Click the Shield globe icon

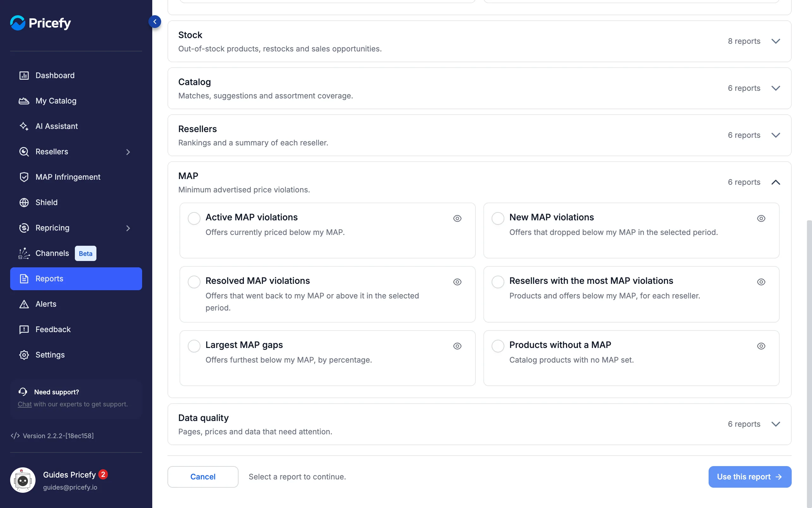(x=24, y=202)
